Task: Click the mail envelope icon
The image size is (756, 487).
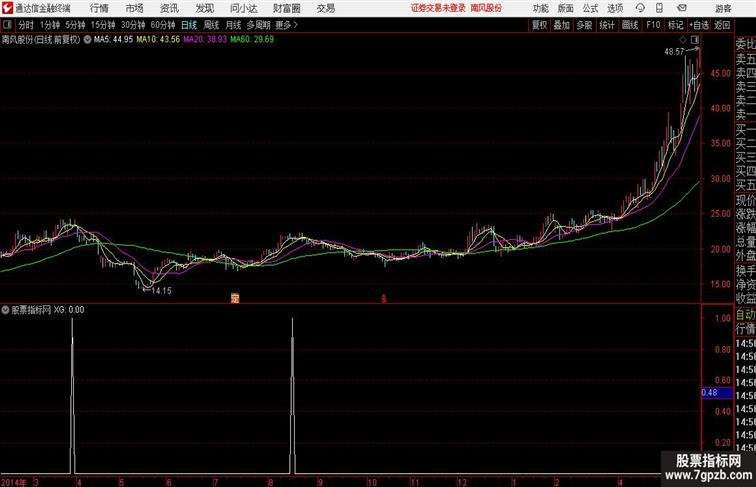Action: tap(682, 8)
